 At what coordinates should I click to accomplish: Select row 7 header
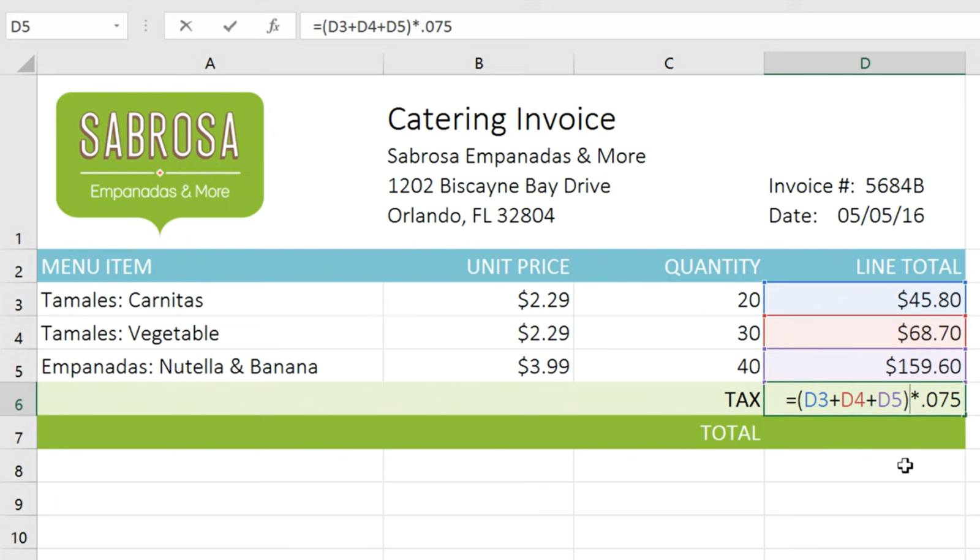(x=18, y=437)
